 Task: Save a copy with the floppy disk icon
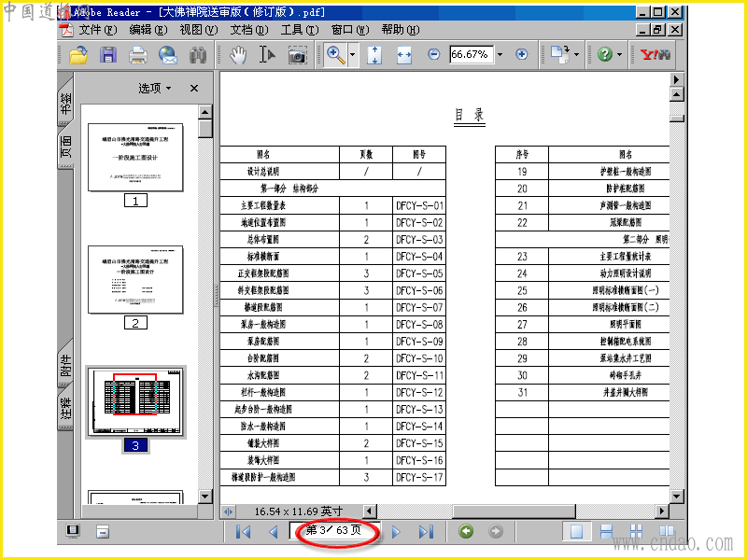(x=108, y=55)
